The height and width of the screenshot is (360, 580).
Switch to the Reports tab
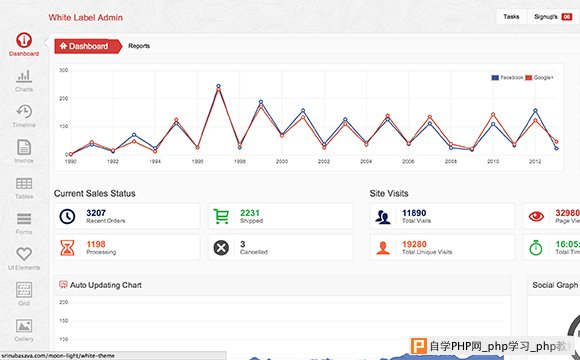tap(139, 46)
